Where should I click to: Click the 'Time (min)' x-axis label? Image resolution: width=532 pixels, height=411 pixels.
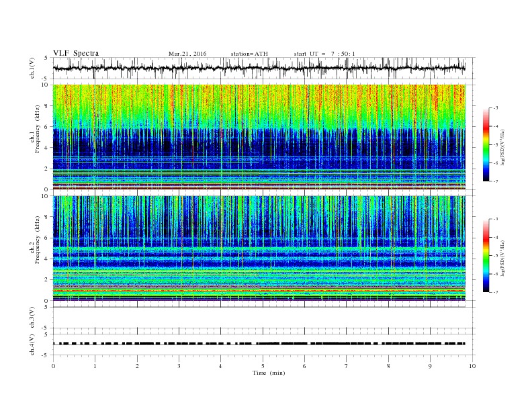click(x=269, y=373)
